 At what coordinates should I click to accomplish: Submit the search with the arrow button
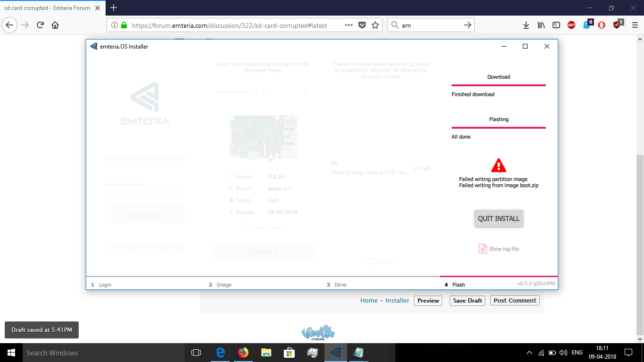(x=467, y=25)
